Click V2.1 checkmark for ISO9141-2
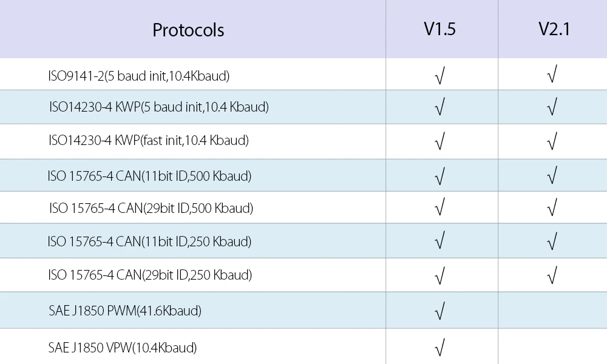The width and height of the screenshot is (607, 364). pyautogui.click(x=552, y=76)
